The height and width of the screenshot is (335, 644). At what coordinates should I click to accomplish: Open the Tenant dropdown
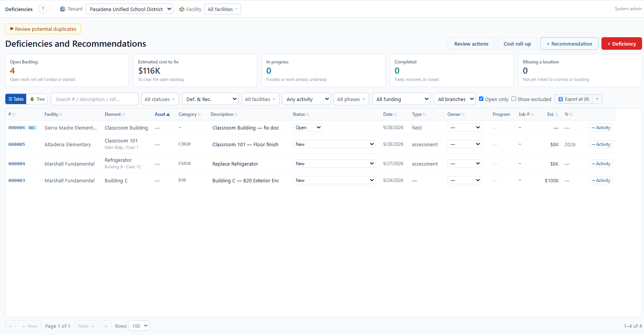[x=129, y=9]
